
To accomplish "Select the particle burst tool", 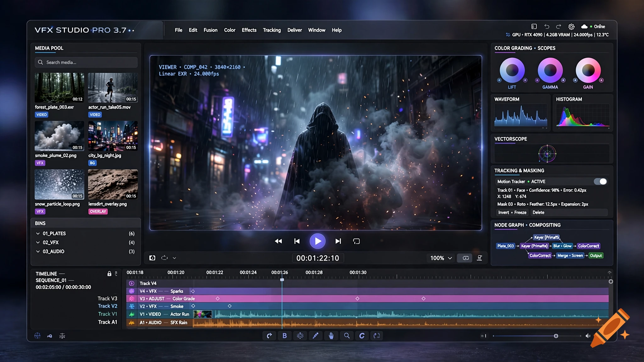I will 300,336.
